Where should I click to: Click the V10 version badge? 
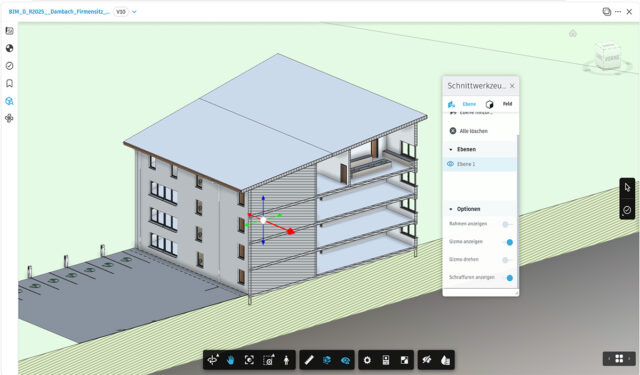point(121,12)
